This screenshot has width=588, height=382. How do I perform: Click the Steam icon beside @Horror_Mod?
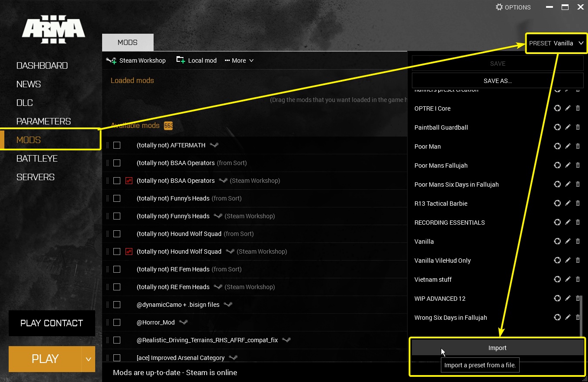coord(183,322)
